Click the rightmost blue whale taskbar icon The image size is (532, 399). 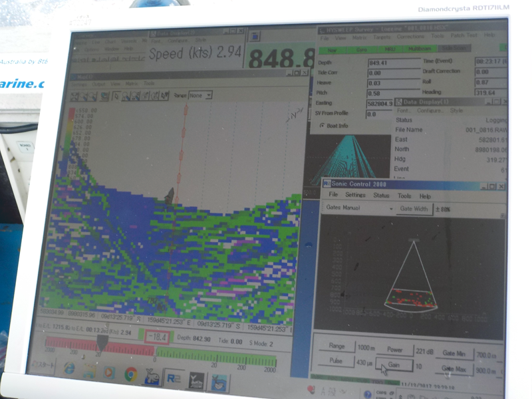click(219, 382)
